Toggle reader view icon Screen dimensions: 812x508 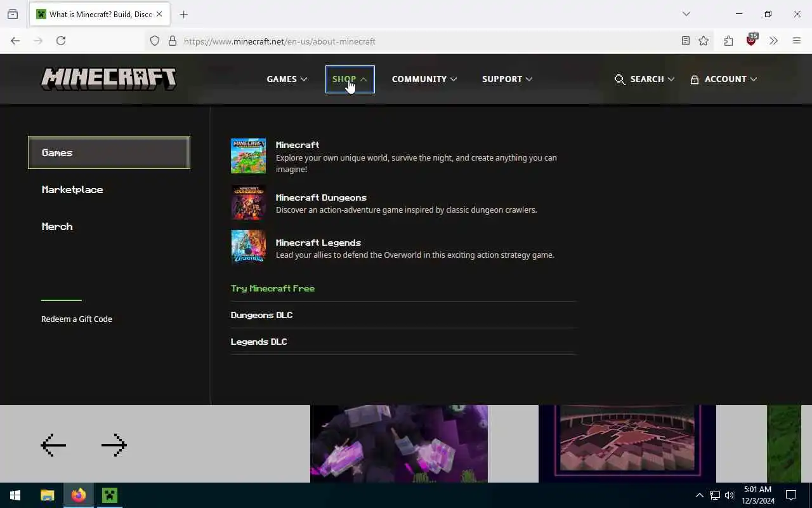686,41
